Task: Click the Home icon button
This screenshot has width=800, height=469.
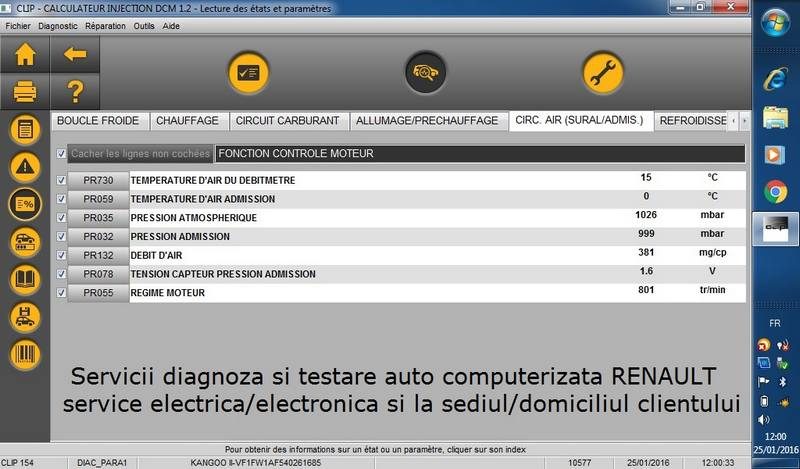Action: pyautogui.click(x=23, y=56)
